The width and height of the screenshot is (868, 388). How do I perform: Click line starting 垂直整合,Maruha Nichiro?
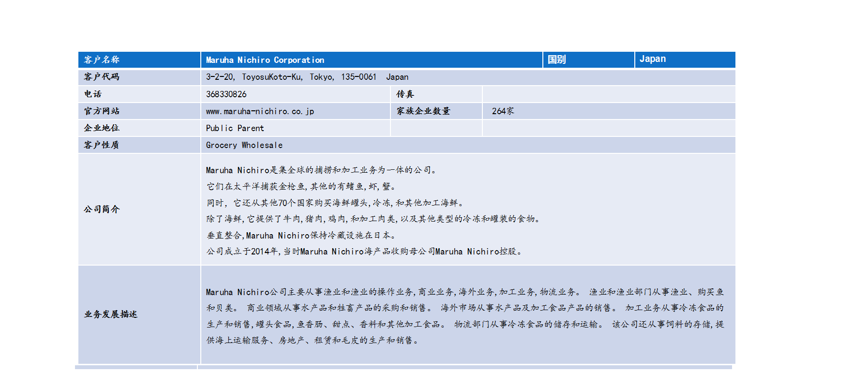coord(302,236)
